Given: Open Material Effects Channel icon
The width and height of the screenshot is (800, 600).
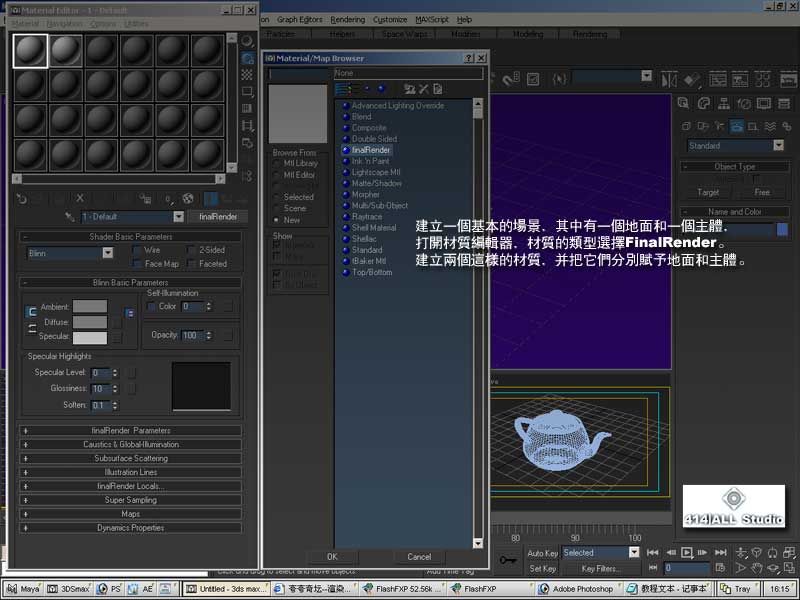Looking at the screenshot, I should [x=168, y=198].
